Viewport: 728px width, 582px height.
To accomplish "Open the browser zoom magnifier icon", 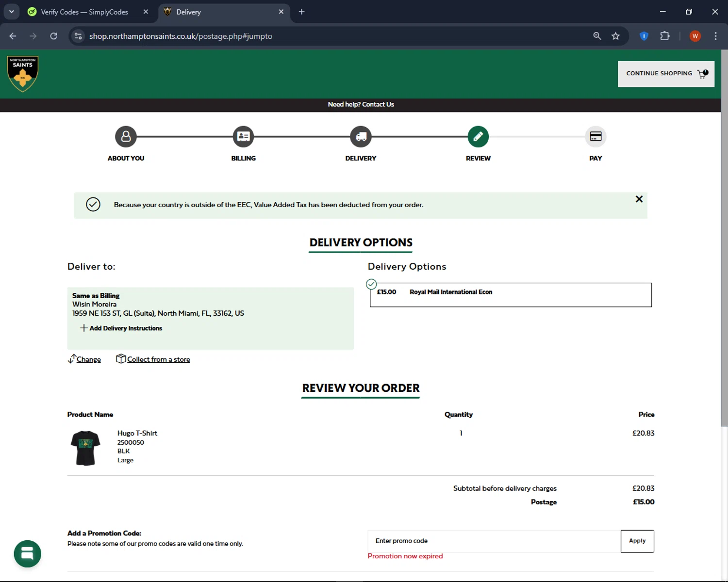I will pos(597,36).
